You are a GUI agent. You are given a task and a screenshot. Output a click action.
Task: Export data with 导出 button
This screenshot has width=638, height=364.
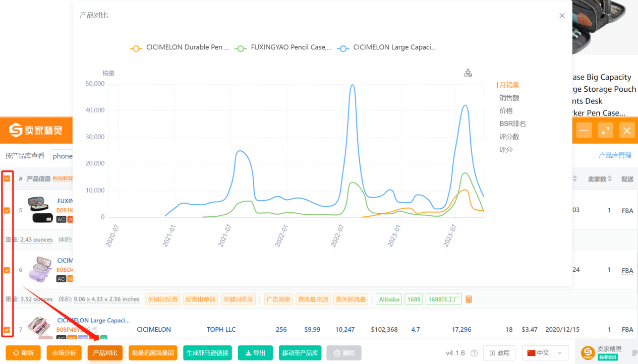[255, 353]
